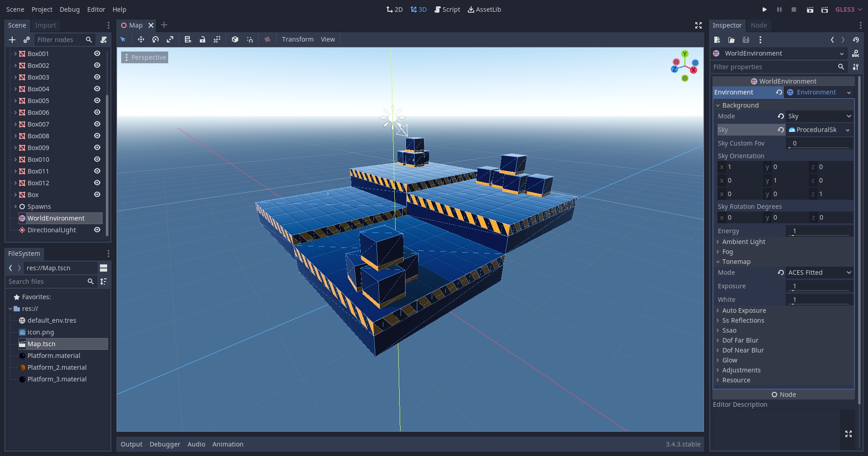Open the Debug menu
This screenshot has width=868, height=456.
click(70, 9)
